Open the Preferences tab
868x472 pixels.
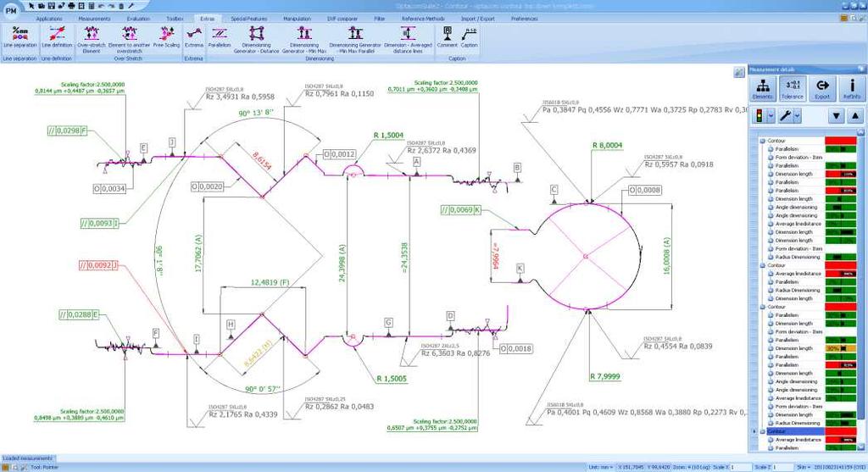(524, 19)
